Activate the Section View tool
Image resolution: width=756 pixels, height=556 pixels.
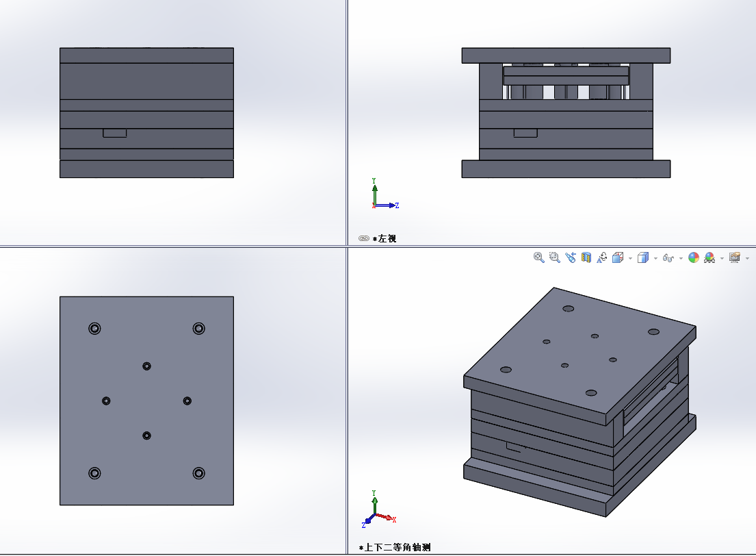(586, 257)
